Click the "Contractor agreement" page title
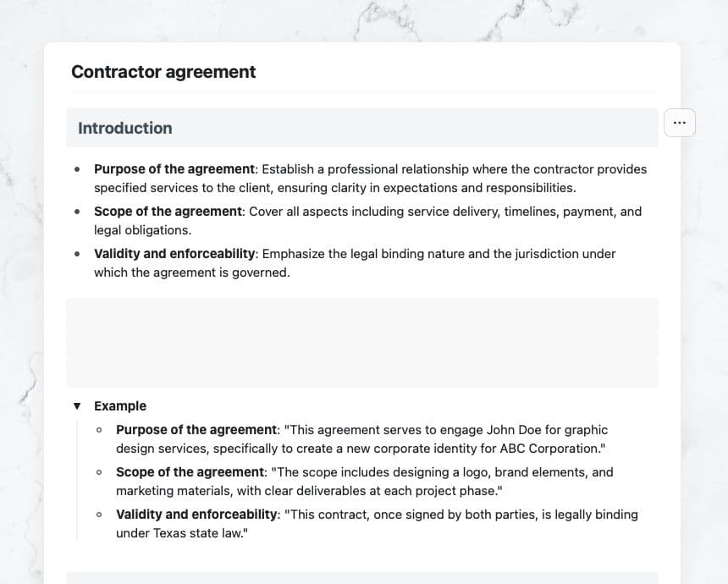Screen dimensions: 728x584 click(x=163, y=72)
